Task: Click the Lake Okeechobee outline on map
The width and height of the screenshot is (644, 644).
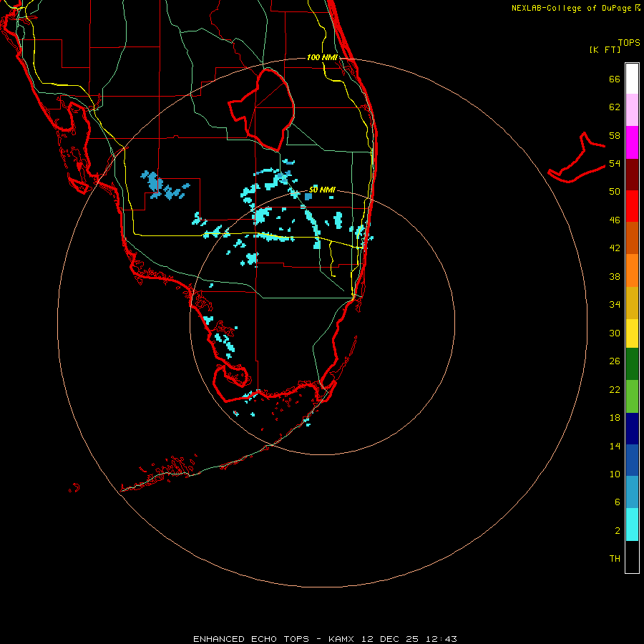Action: (x=262, y=110)
